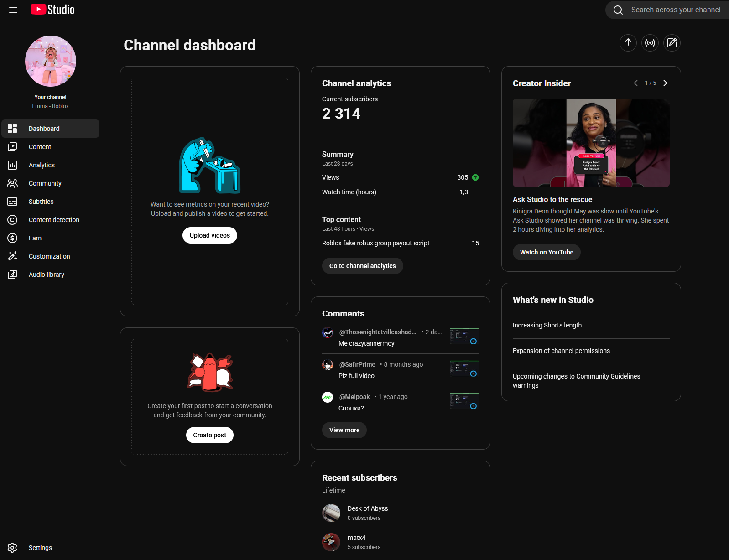The width and height of the screenshot is (729, 560).
Task: Click the Dashboard grid icon in sidebar
Action: [12, 129]
